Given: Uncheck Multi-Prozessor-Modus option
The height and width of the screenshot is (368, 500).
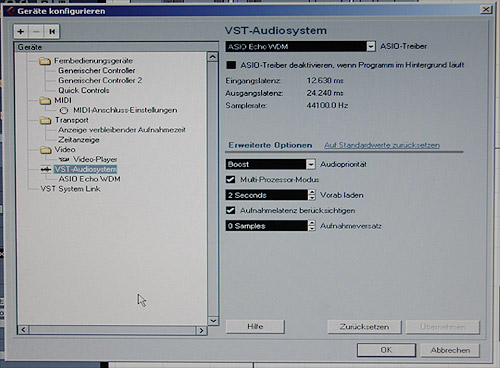Looking at the screenshot, I should point(231,180).
